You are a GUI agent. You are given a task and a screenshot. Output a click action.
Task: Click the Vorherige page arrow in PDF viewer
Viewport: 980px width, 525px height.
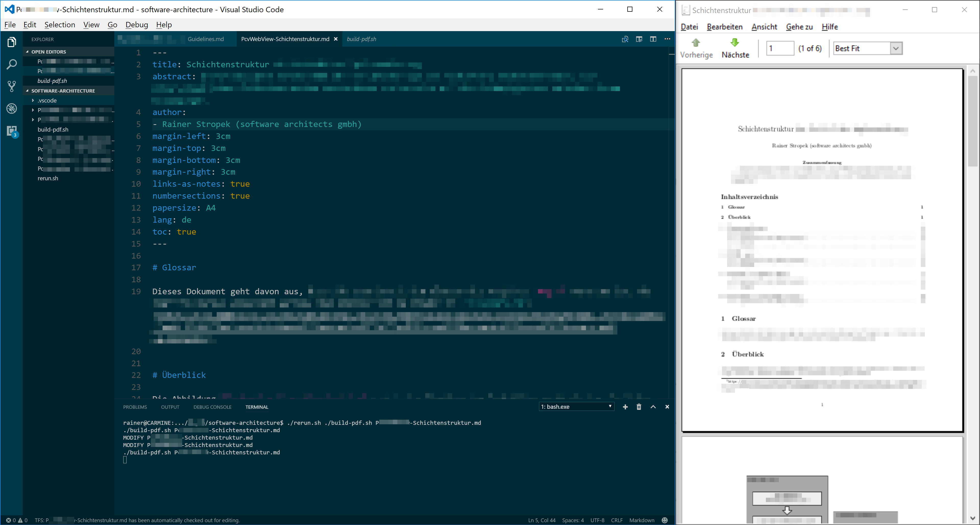(x=696, y=48)
